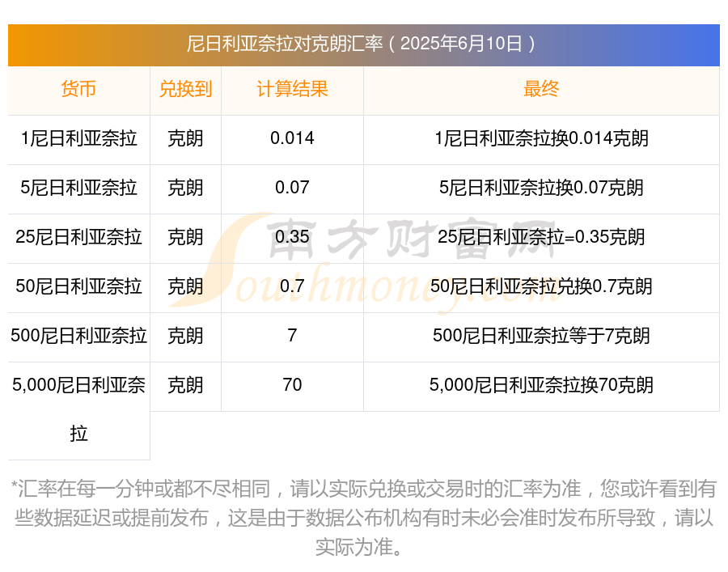Click the cell 1尼日利亚奈拉
Screen dimensions: 728x572
[78, 138]
